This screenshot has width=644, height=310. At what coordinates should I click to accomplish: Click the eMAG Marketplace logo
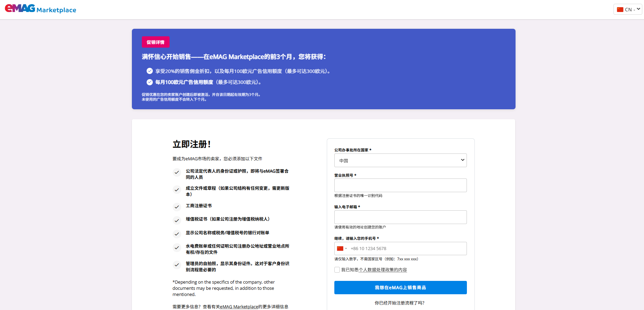40,9
